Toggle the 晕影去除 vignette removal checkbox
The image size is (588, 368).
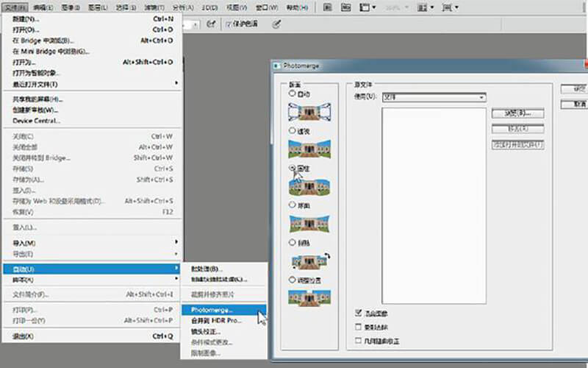(358, 327)
